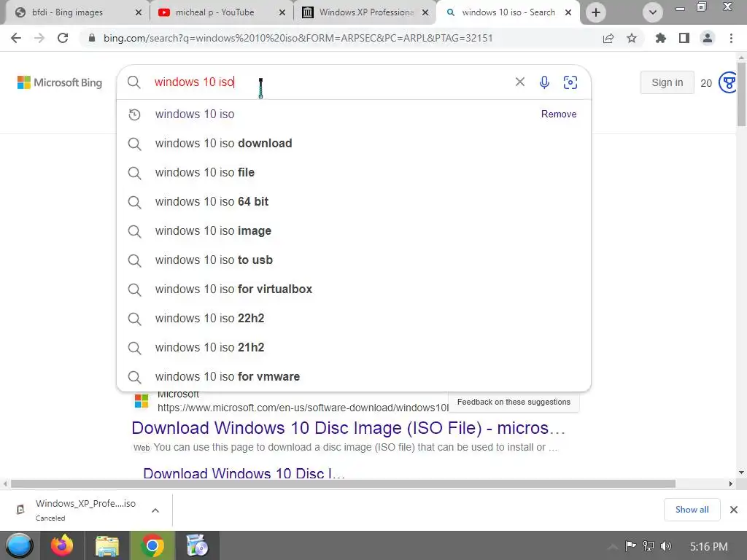Open Download Windows 10 Disc Image result
Image resolution: width=747 pixels, height=560 pixels.
[348, 427]
